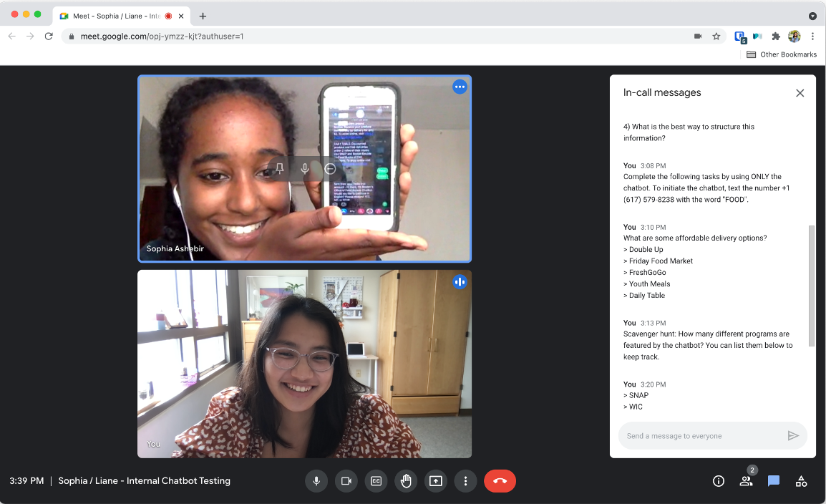This screenshot has height=504, width=826.
Task: Bookmark this page with the star
Action: [716, 36]
